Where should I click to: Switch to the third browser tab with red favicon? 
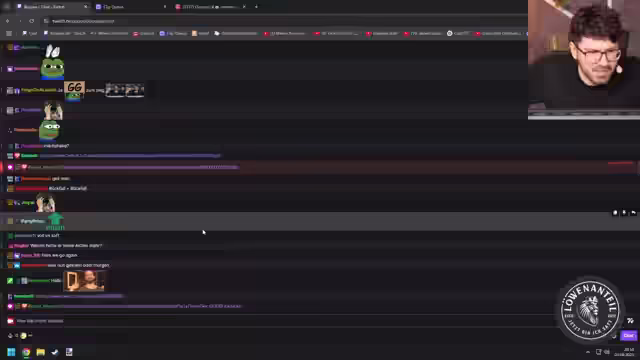[210, 7]
